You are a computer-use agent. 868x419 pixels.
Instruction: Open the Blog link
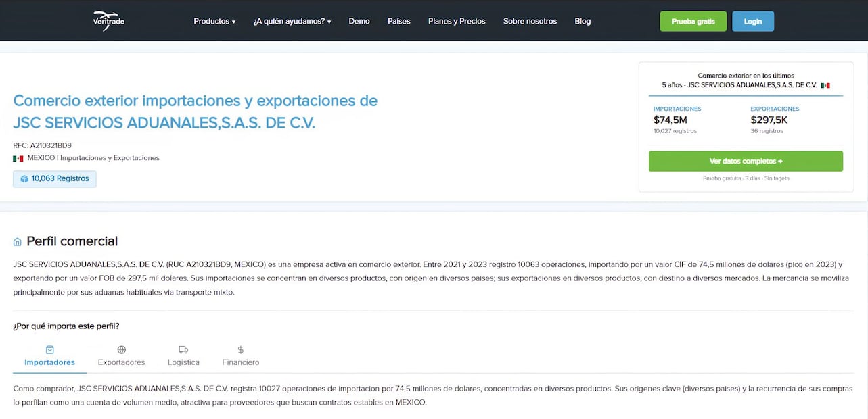[583, 21]
